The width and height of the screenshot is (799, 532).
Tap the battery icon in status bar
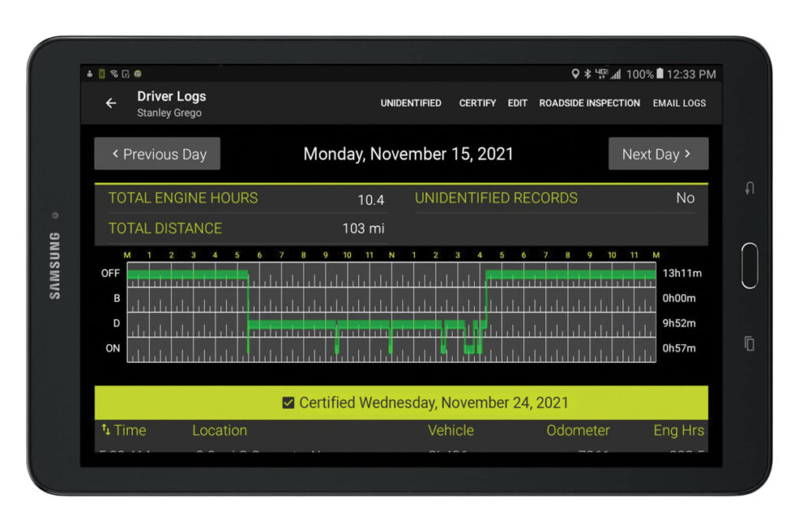coord(660,74)
